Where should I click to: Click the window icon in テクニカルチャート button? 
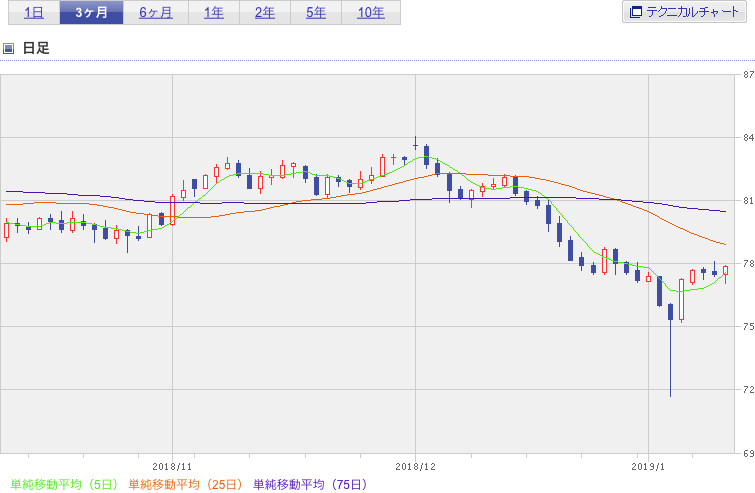click(x=636, y=12)
